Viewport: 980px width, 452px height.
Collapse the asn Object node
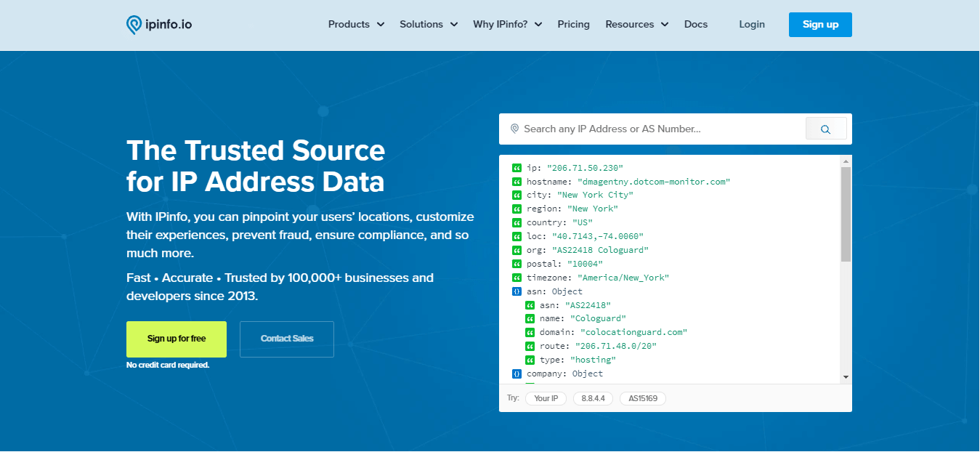517,291
